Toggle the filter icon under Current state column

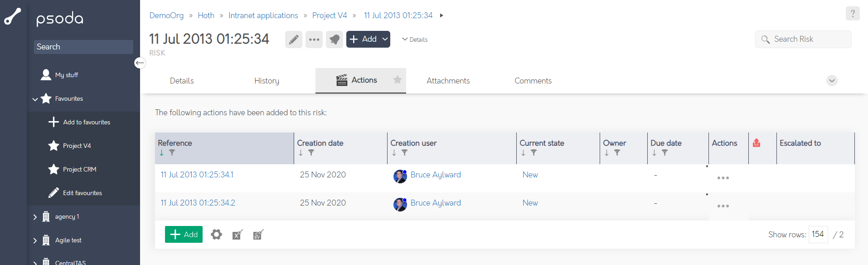[533, 153]
